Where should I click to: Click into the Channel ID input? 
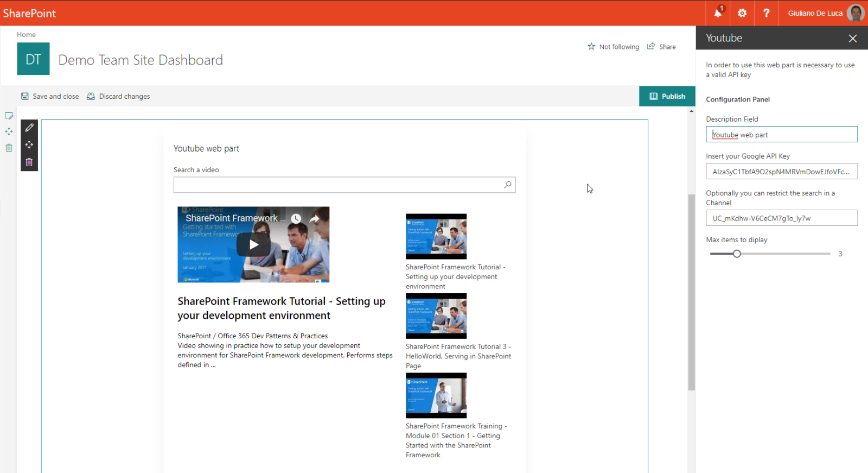782,218
